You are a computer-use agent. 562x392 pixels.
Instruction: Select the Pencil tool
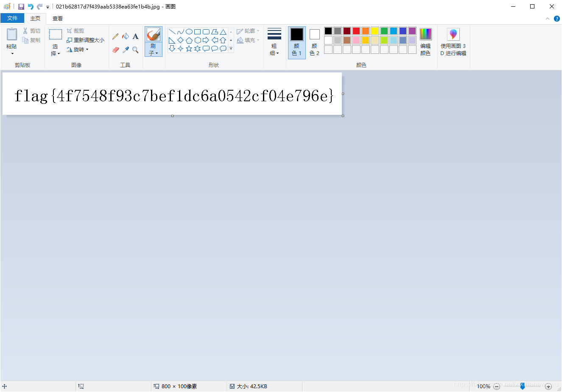pos(115,36)
